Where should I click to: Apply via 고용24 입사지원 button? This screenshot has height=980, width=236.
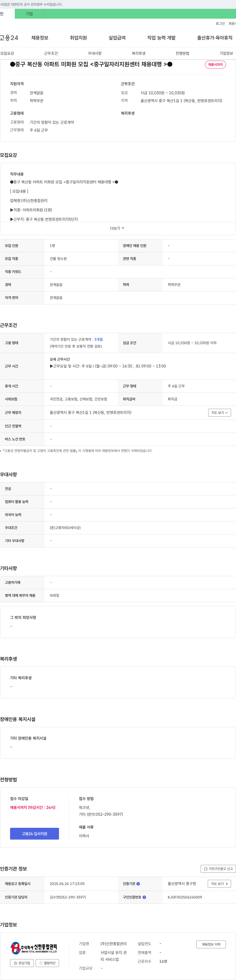pos(34,833)
